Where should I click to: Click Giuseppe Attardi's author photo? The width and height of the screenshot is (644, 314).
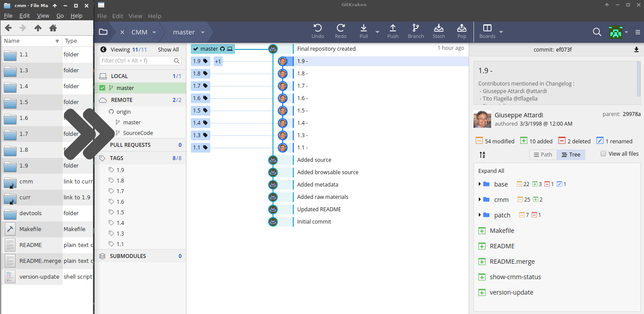[x=482, y=120]
